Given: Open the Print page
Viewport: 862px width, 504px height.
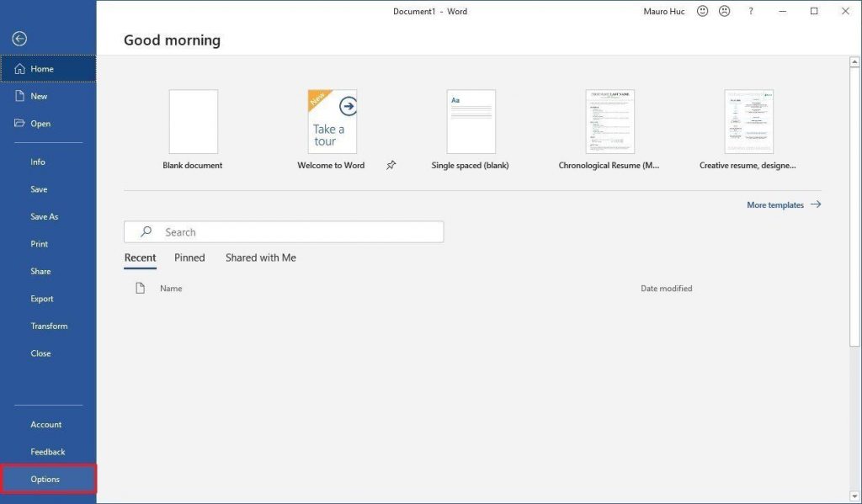Looking at the screenshot, I should tap(48, 244).
